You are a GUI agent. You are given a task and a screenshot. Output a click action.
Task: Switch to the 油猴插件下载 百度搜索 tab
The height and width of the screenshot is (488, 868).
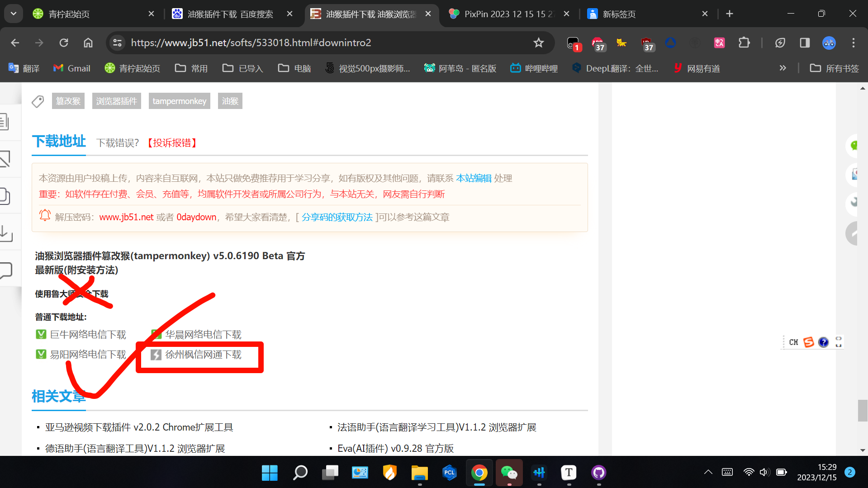[230, 14]
